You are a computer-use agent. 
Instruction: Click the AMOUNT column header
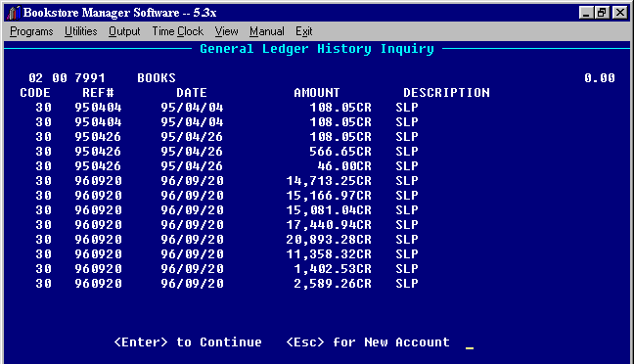coord(317,93)
